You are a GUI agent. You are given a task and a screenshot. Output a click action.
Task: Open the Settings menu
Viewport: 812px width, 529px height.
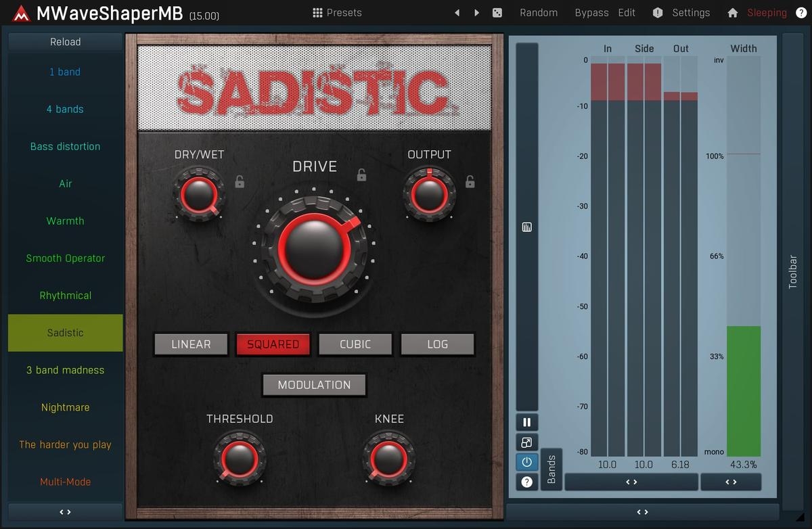tap(682, 13)
